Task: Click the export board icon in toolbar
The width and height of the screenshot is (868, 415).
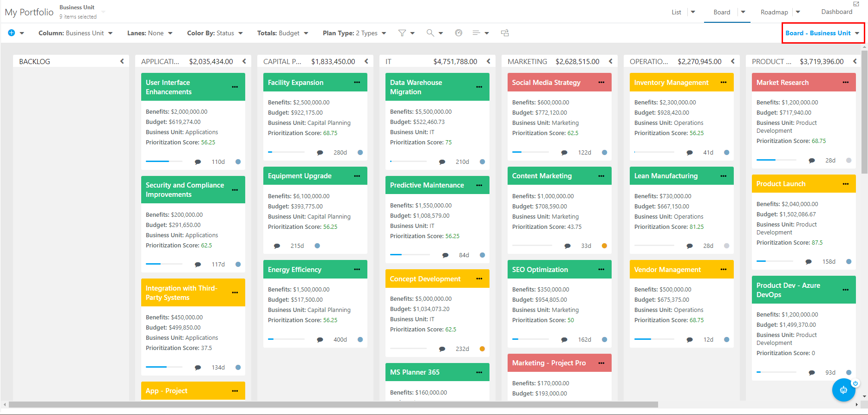Action: [x=505, y=33]
